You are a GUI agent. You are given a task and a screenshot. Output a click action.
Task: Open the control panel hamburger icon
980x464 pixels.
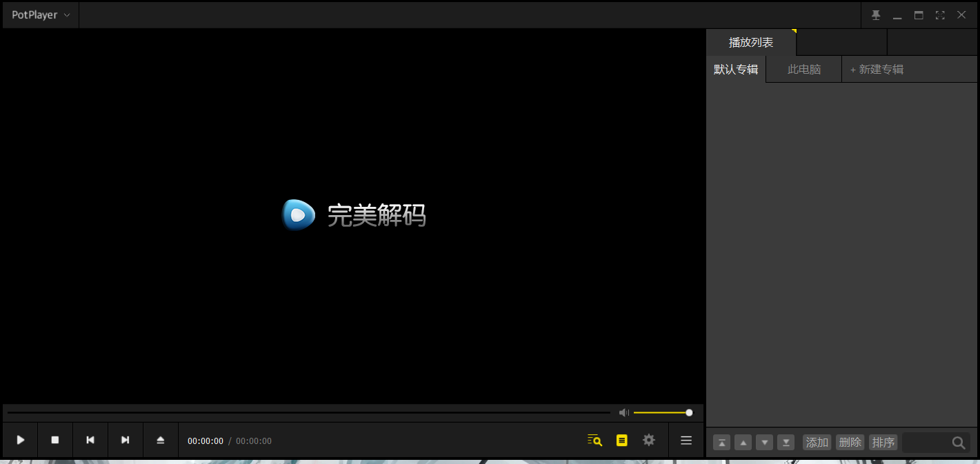(x=686, y=440)
